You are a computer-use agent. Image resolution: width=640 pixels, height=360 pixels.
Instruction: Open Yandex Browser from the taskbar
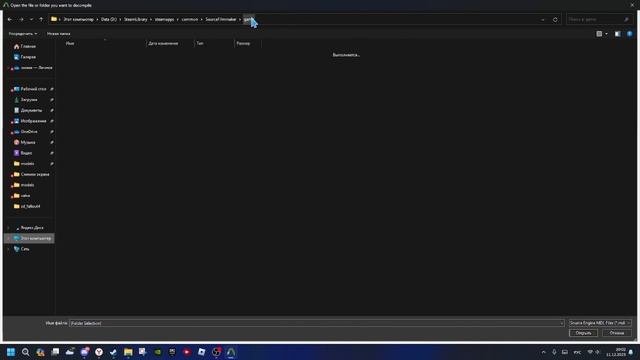click(x=99, y=352)
